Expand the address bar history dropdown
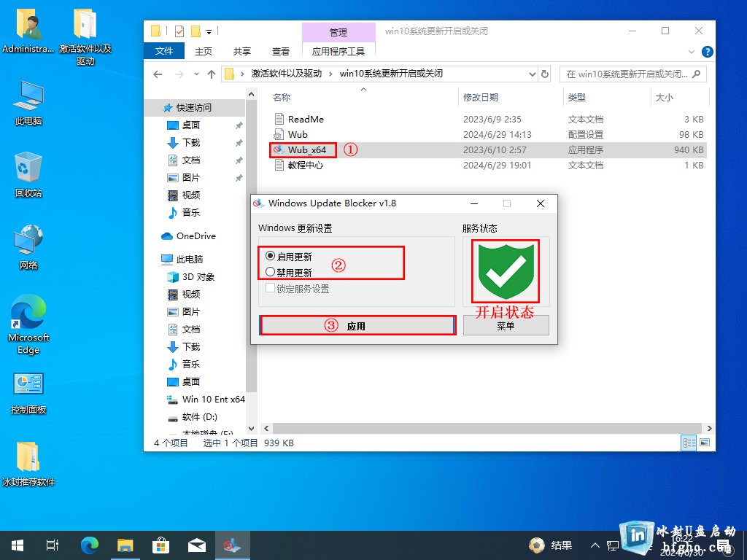Image resolution: width=747 pixels, height=560 pixels. (x=532, y=74)
